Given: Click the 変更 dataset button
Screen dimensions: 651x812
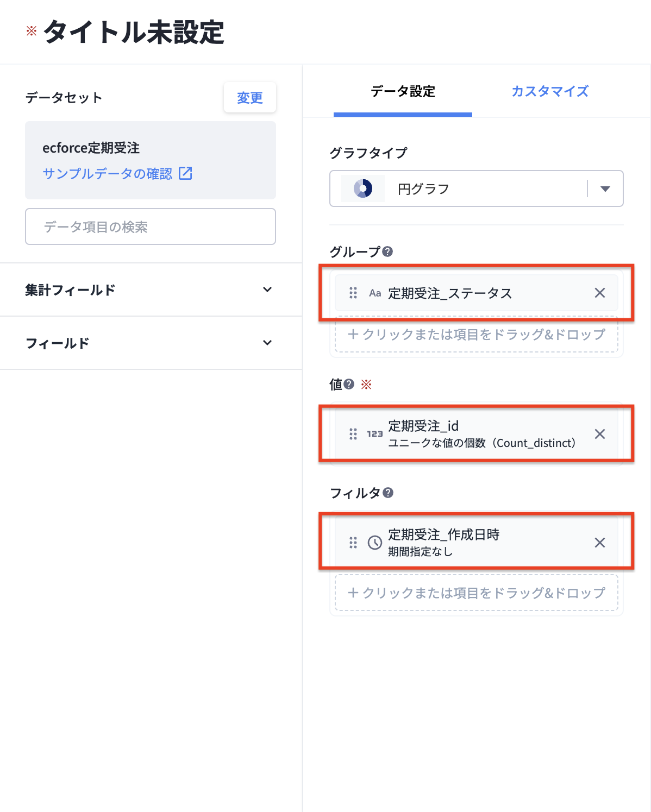Looking at the screenshot, I should (250, 98).
